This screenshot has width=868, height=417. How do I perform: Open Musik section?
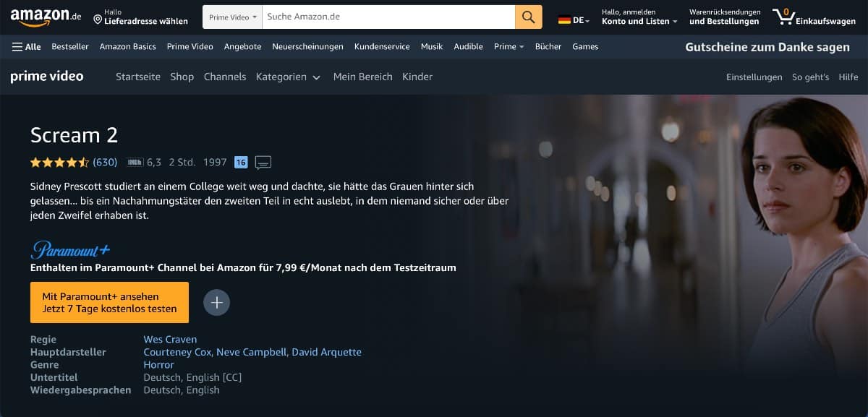(x=432, y=46)
